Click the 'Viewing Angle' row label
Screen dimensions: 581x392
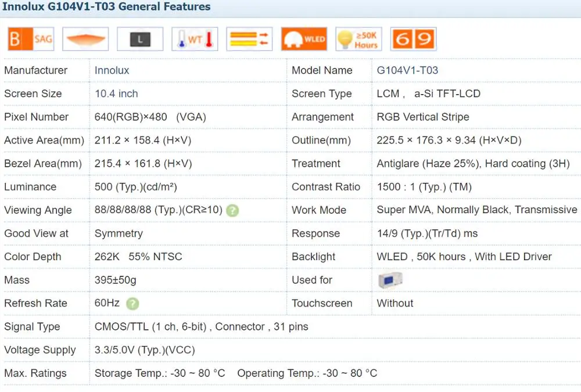click(x=38, y=210)
